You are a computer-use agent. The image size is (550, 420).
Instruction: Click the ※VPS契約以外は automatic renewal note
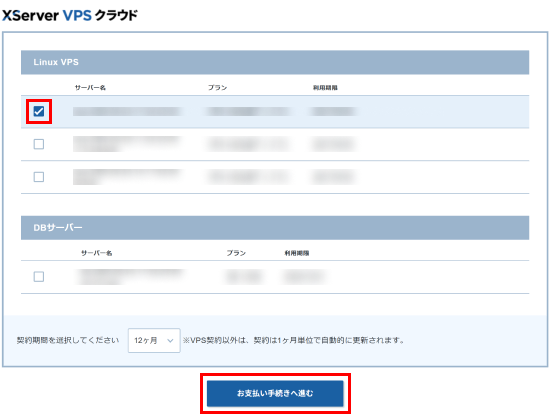294,340
